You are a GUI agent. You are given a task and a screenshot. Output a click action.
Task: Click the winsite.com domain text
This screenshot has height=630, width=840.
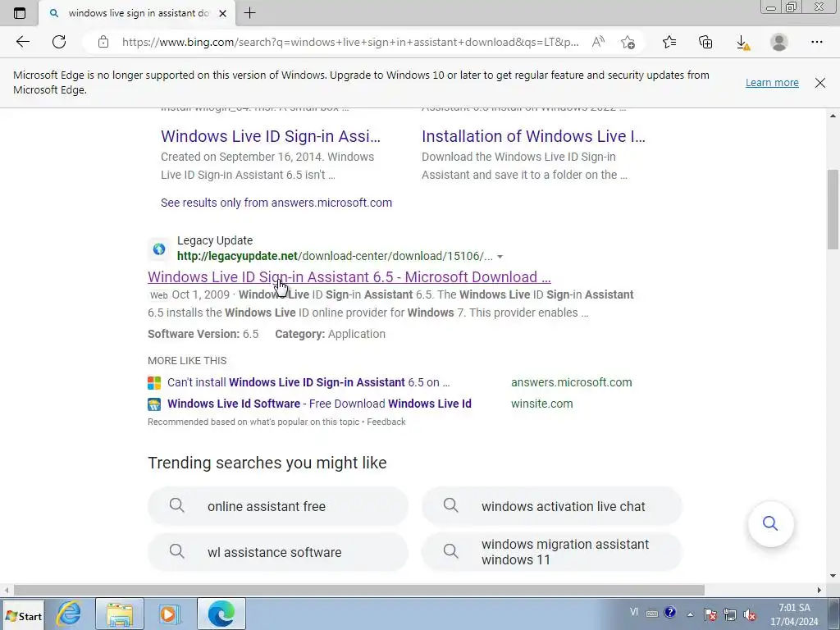click(541, 404)
